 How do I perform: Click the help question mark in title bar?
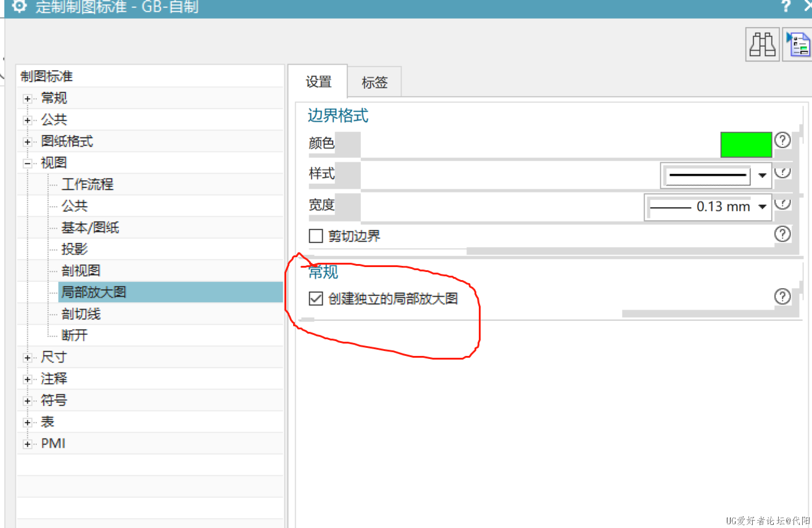point(785,7)
